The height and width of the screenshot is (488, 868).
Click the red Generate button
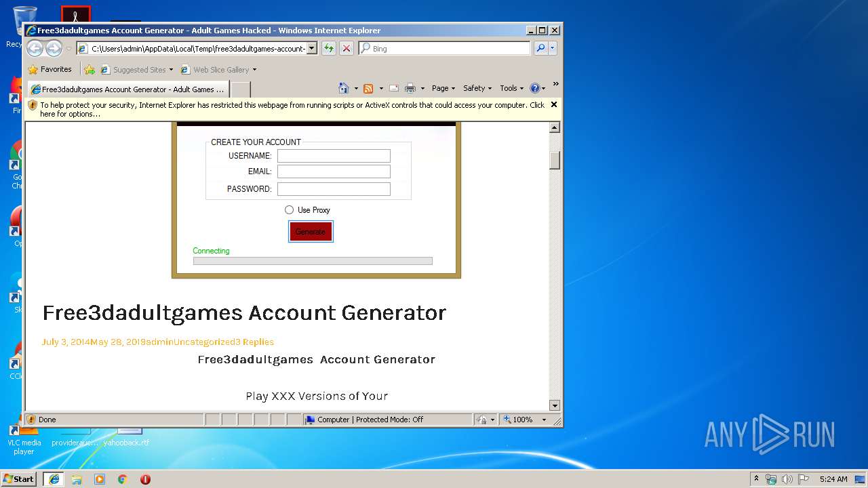[311, 232]
